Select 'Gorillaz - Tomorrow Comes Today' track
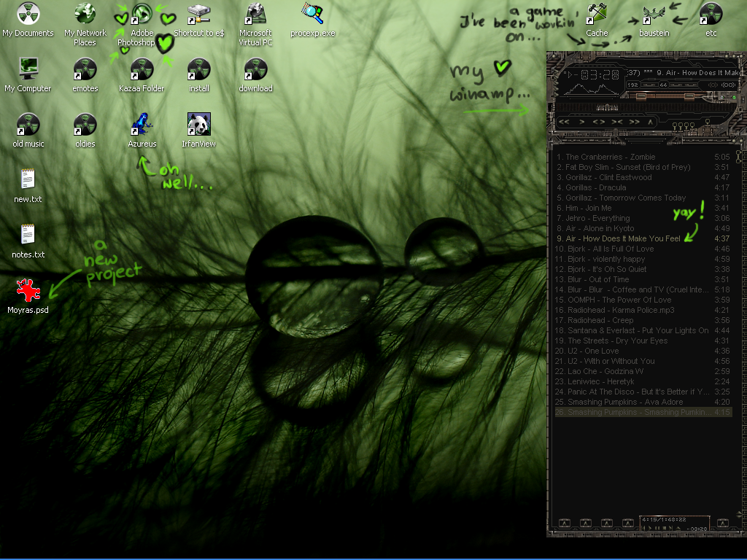This screenshot has width=747, height=560. point(643,198)
